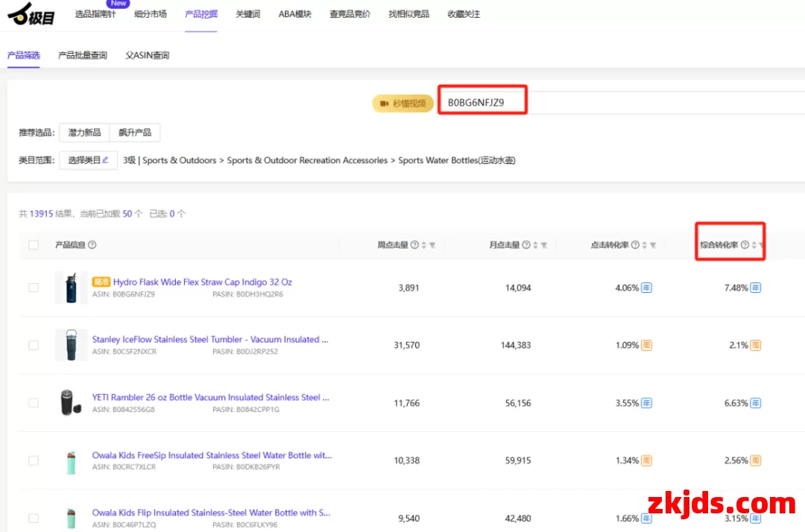The height and width of the screenshot is (532, 805).
Task: Sort the table by 点击转化率
Action: click(644, 245)
